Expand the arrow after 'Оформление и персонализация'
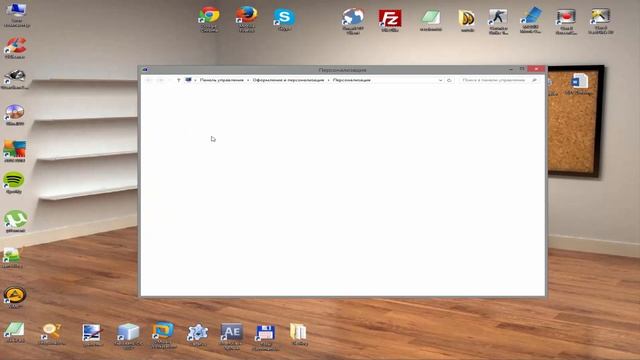The width and height of the screenshot is (640, 360). click(x=328, y=80)
